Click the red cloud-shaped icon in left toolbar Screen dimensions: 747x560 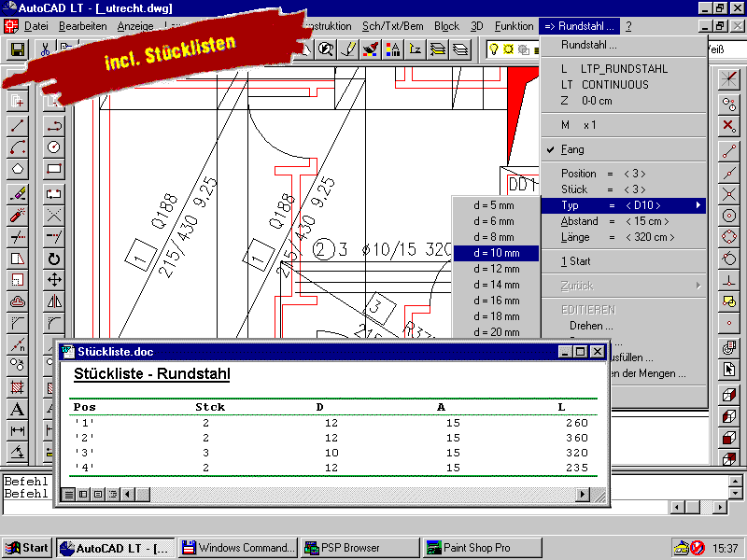tap(18, 301)
